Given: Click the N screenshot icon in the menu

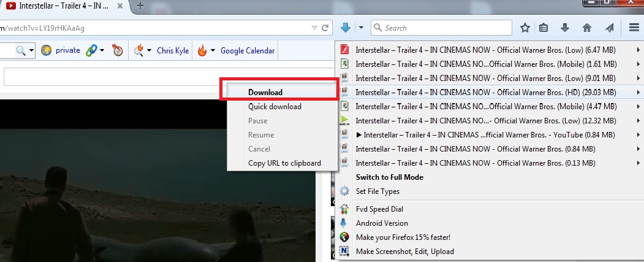Looking at the screenshot, I should pyautogui.click(x=344, y=252).
